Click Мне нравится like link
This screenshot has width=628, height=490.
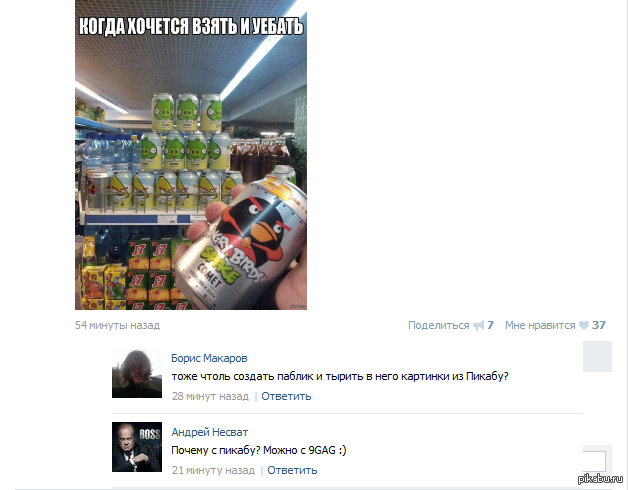click(540, 325)
